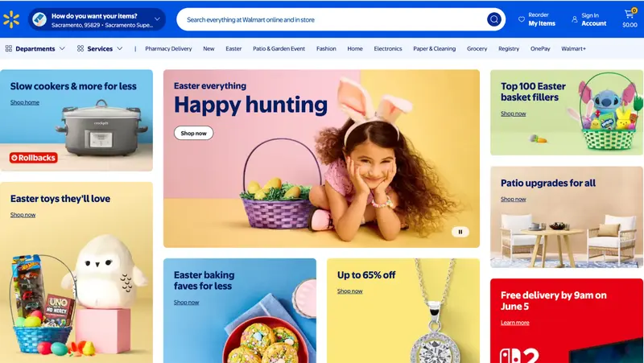Follow Shop home link for slow cookers

[25, 103]
